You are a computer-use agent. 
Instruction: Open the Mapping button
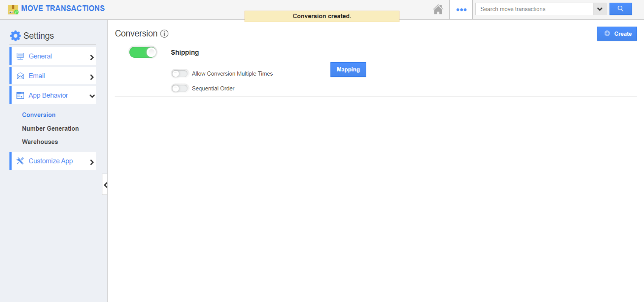coord(348,70)
